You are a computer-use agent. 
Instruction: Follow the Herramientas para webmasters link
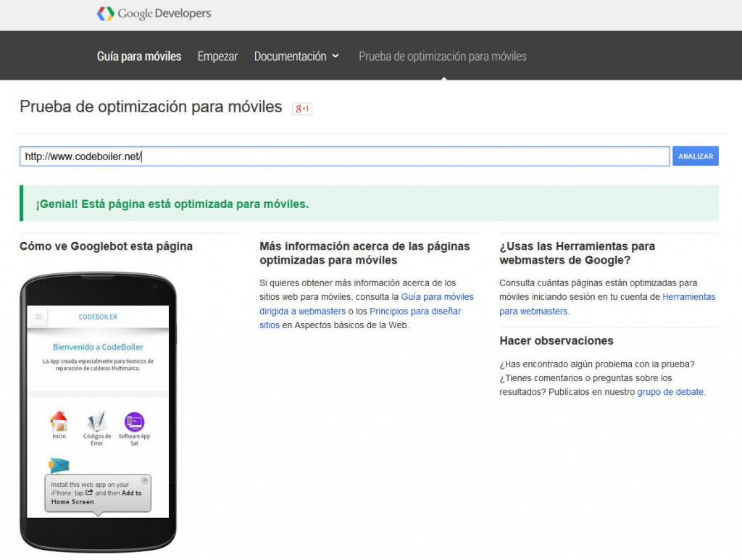click(x=607, y=304)
